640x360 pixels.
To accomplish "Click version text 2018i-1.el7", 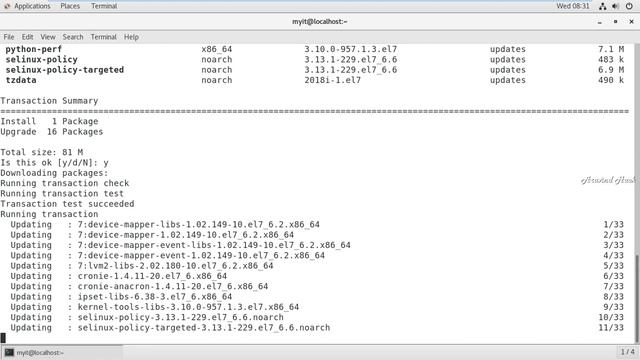I will point(333,80).
